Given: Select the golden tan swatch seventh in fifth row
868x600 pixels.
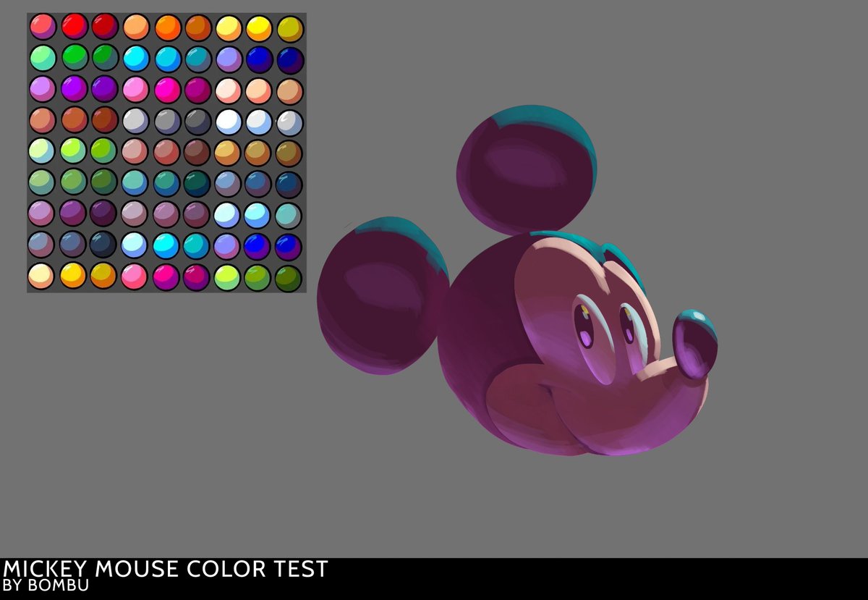Looking at the screenshot, I should [228, 152].
